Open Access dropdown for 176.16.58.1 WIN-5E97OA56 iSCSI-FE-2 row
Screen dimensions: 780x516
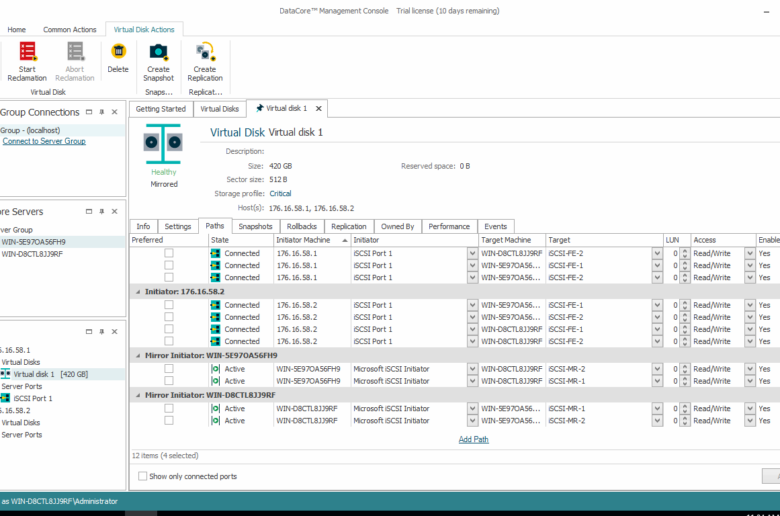coord(750,278)
